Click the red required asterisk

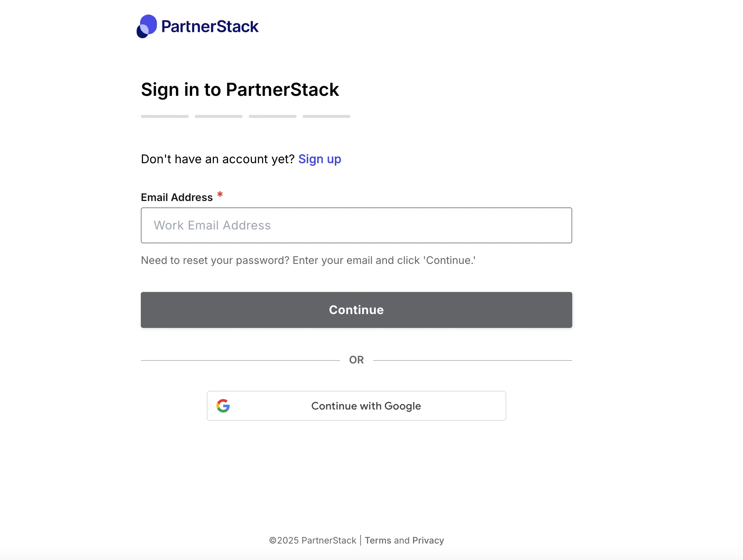coord(220,194)
